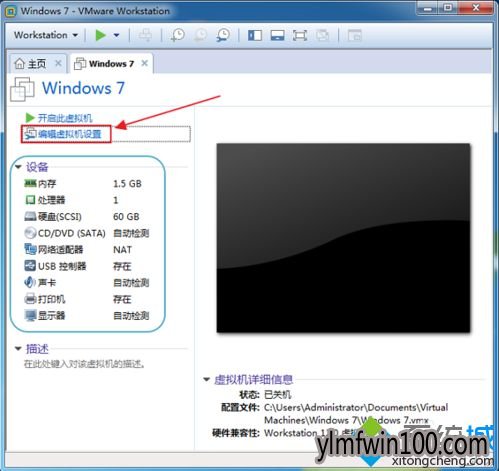
Task: Toggle the library sidebar view icon
Action: (x=255, y=35)
